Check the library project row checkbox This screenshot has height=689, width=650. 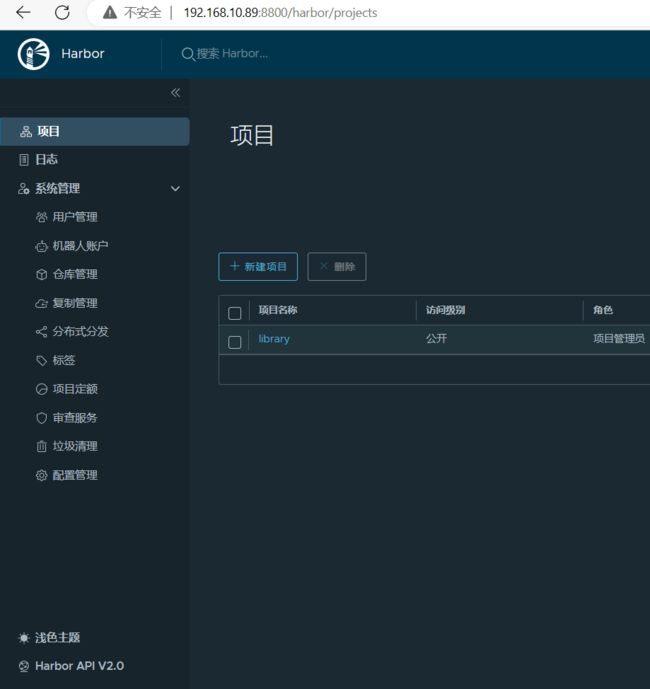tap(235, 342)
